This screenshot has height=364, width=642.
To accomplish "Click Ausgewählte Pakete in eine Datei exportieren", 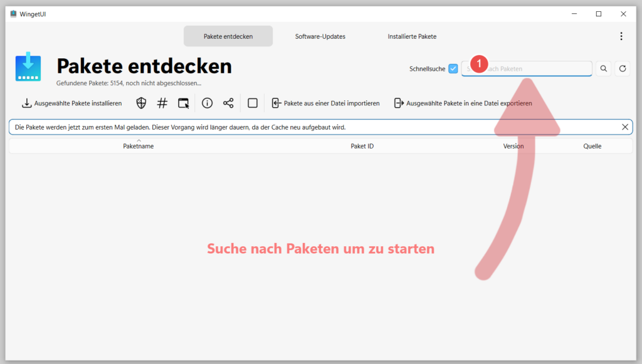I will coord(463,103).
